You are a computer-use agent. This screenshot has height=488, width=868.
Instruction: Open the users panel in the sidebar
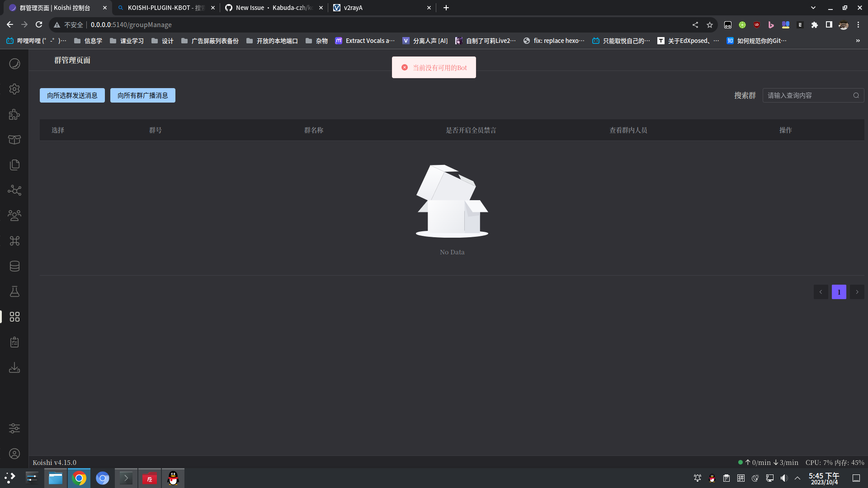pos(14,216)
